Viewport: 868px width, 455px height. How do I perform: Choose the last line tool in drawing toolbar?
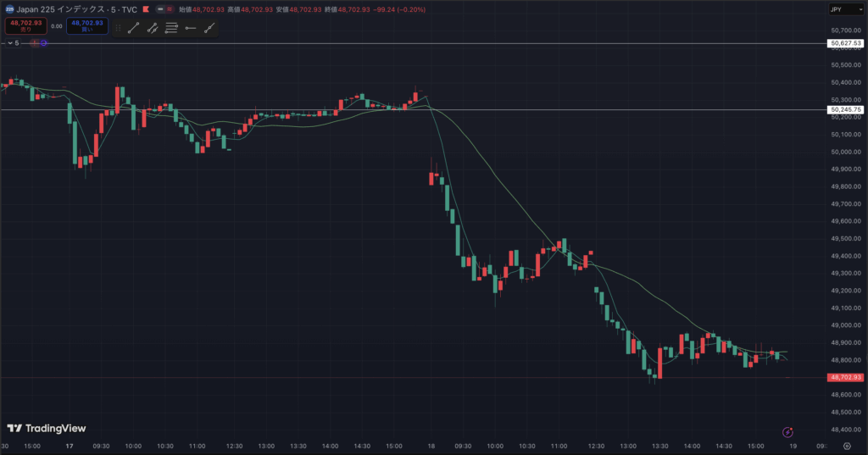point(209,27)
